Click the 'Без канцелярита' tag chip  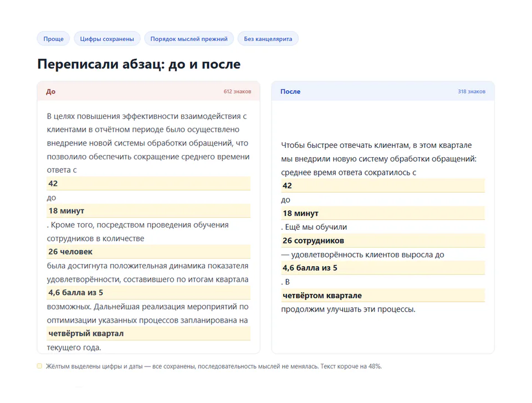point(268,39)
